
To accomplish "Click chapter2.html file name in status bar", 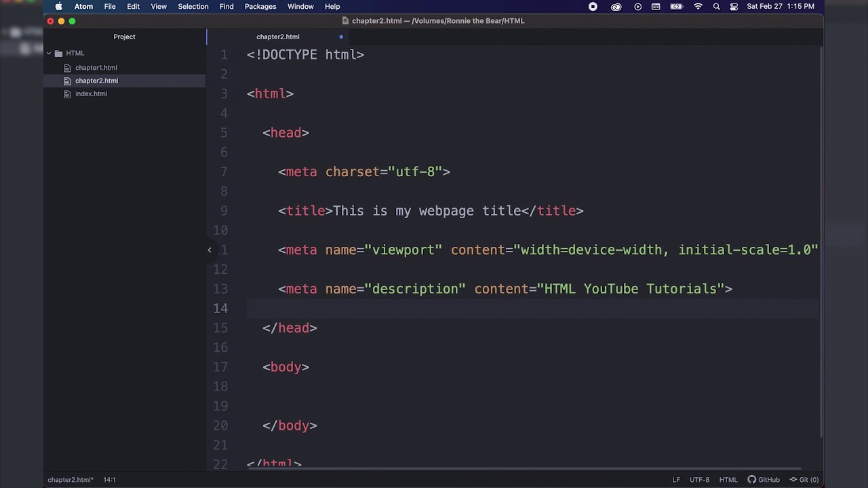I will [x=71, y=480].
